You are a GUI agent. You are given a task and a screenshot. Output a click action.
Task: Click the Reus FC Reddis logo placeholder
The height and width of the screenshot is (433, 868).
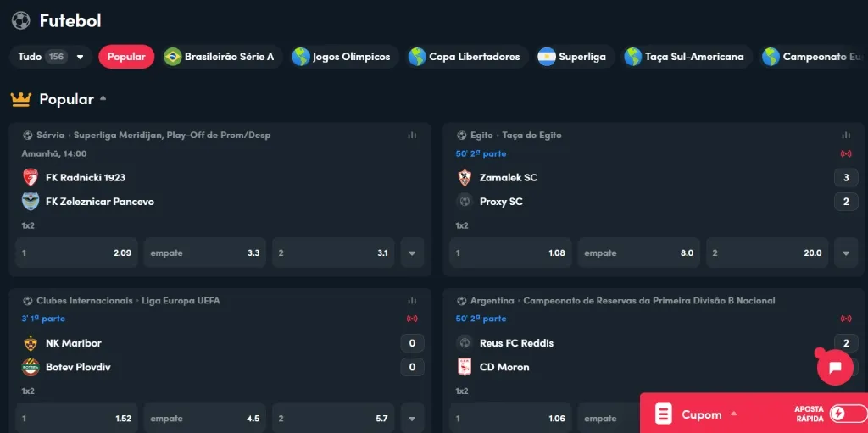[x=464, y=342]
